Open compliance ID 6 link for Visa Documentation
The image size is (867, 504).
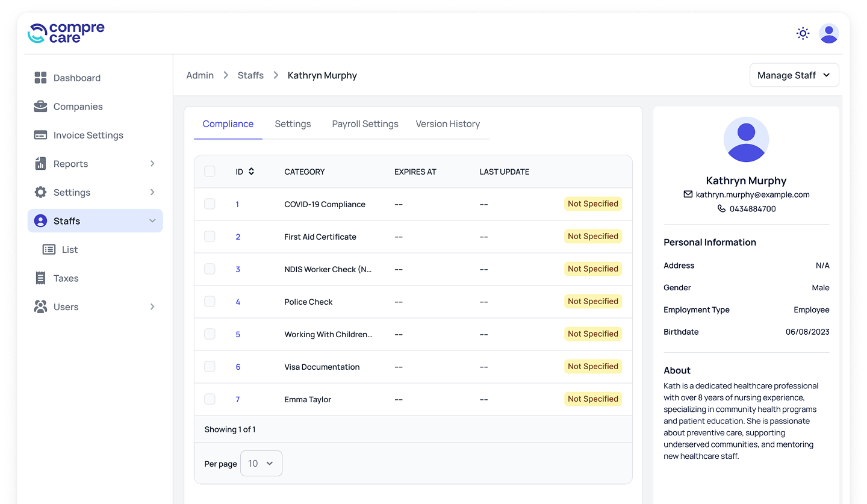[238, 367]
